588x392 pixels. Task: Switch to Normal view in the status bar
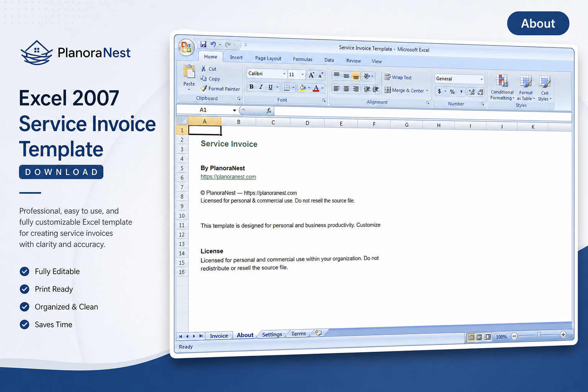471,337
